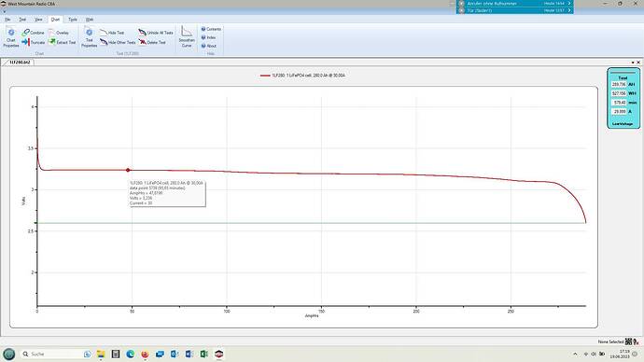The image size is (644, 362).
Task: Select the Chart ribbon tab
Action: pyautogui.click(x=55, y=20)
